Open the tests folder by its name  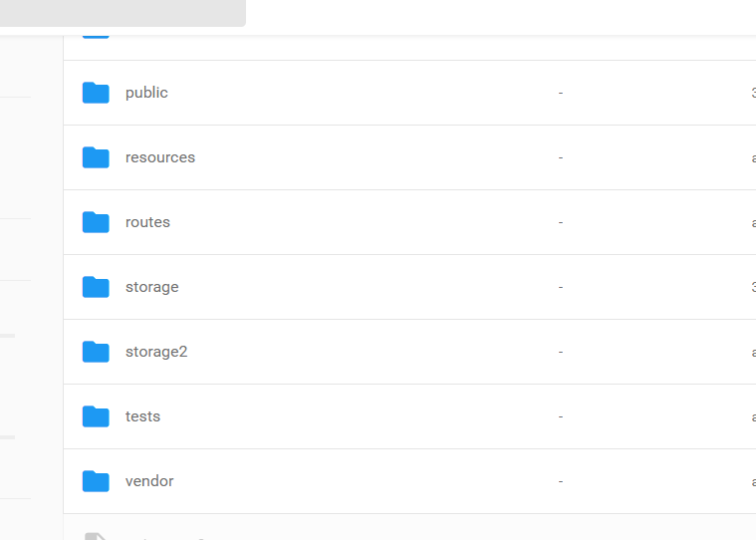click(x=142, y=416)
